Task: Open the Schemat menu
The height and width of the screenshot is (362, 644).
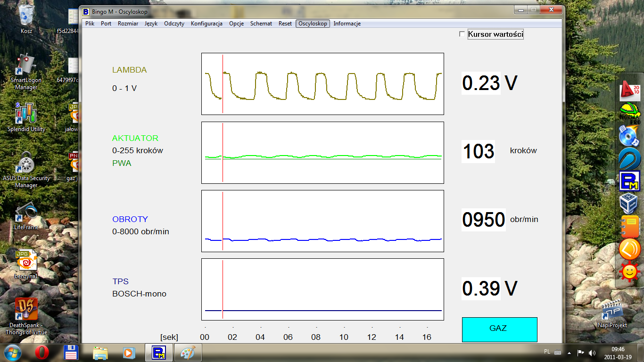Action: pyautogui.click(x=261, y=24)
